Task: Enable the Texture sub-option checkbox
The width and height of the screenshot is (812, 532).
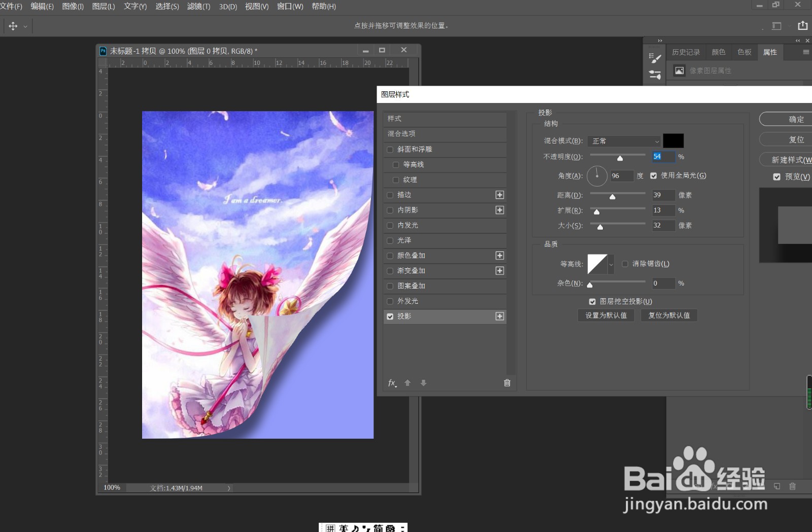Action: point(396,180)
